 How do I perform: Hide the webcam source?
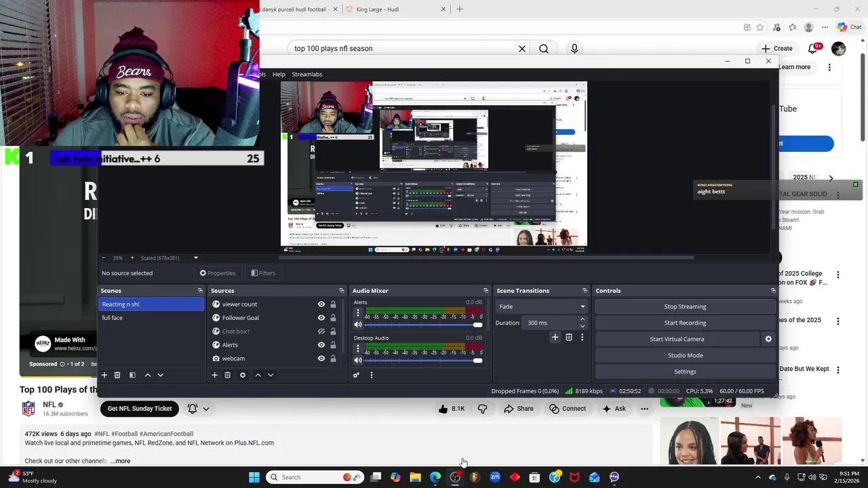tap(321, 359)
